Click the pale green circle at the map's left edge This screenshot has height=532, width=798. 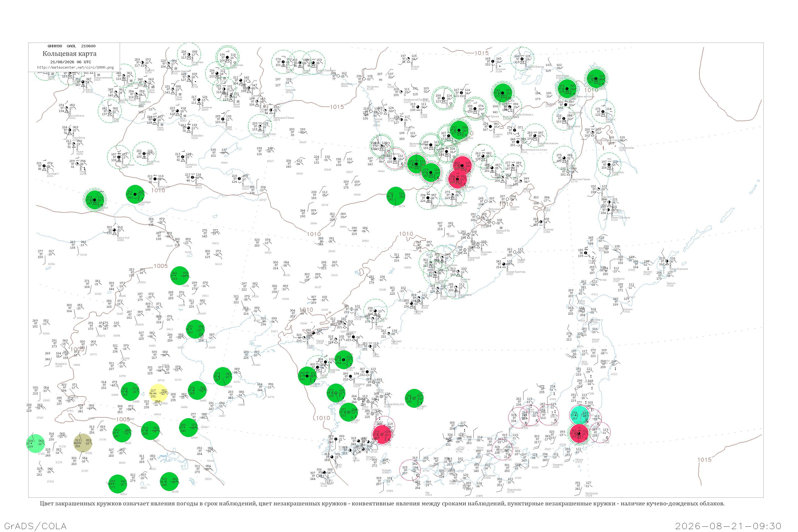[x=35, y=443]
